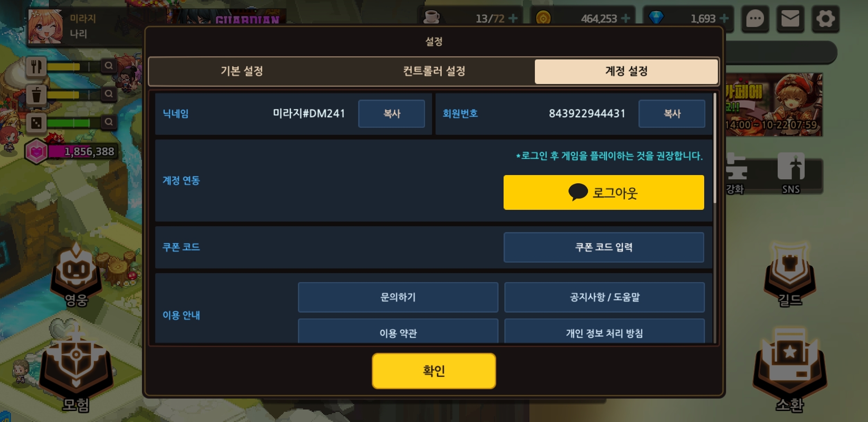Screen dimensions: 868x422
Task: Switch to 컨트롤러 설정 tab
Action: [x=434, y=71]
